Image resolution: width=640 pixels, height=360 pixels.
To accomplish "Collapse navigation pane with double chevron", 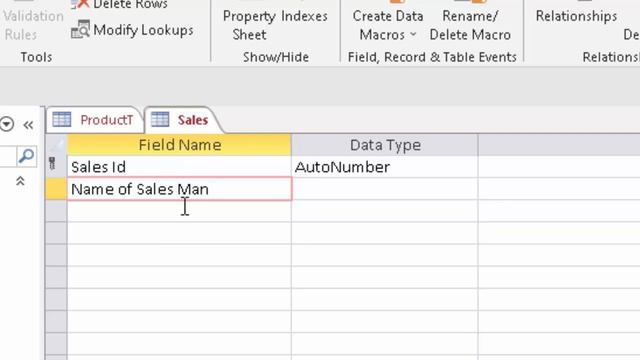I will (x=28, y=125).
